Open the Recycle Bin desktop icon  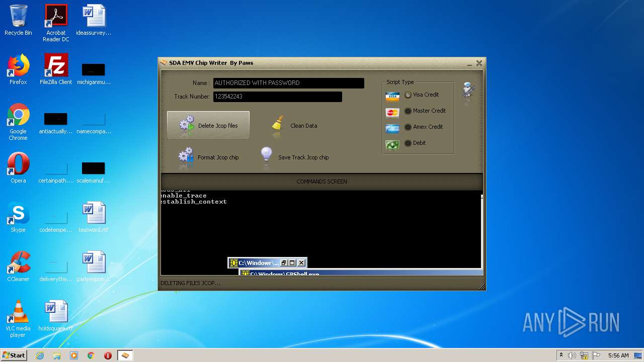click(18, 20)
